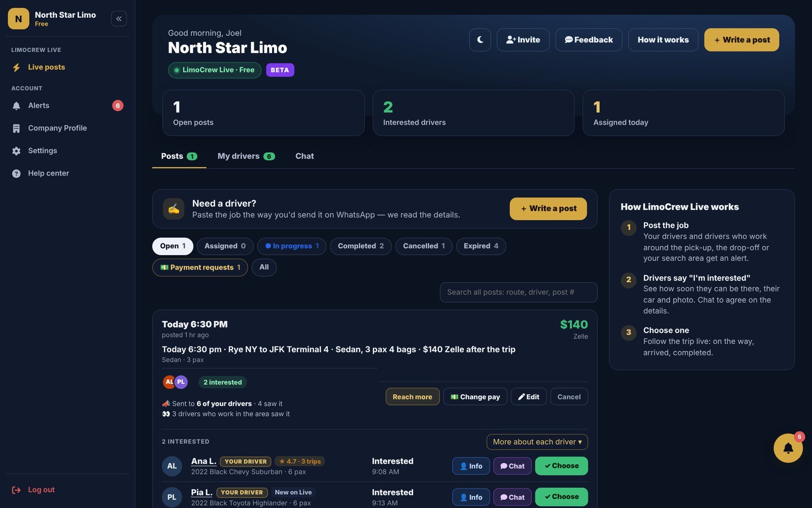Switch to the My drivers tab
The width and height of the screenshot is (812, 508).
[246, 156]
